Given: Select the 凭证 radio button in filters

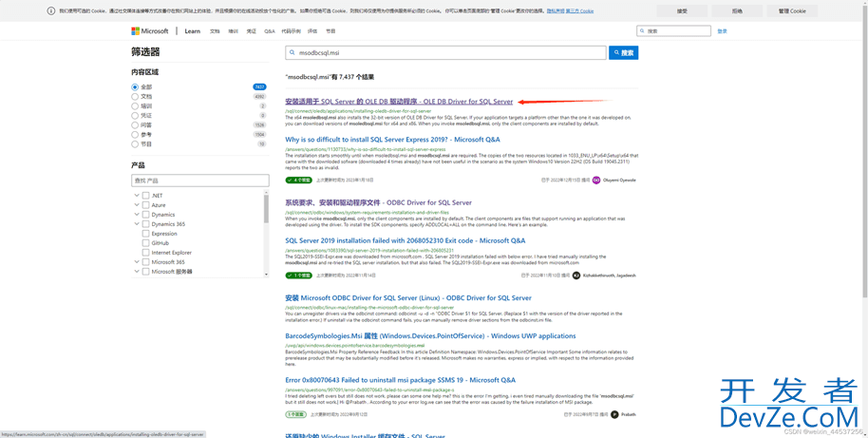Looking at the screenshot, I should point(135,115).
